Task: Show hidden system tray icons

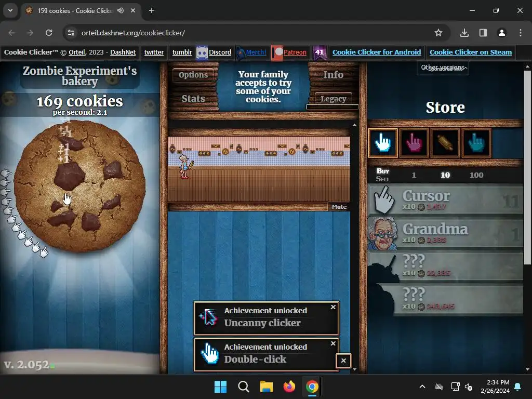Action: (422, 387)
